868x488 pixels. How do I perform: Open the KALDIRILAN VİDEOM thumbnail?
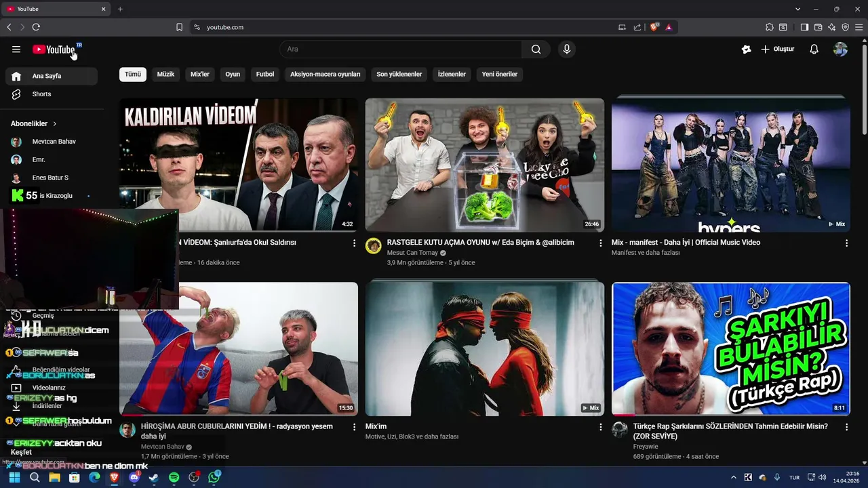[x=239, y=165]
